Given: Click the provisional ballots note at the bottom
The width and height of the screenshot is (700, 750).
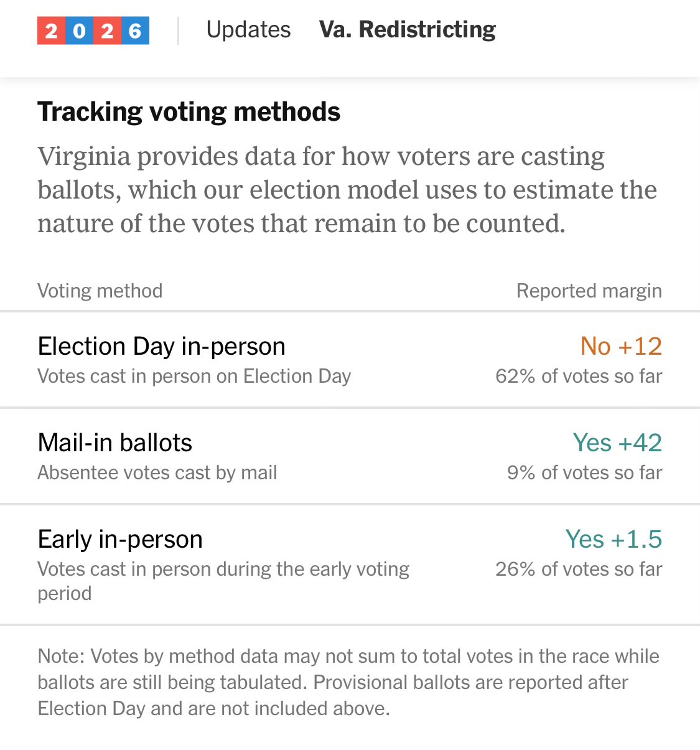Looking at the screenshot, I should click(x=348, y=682).
